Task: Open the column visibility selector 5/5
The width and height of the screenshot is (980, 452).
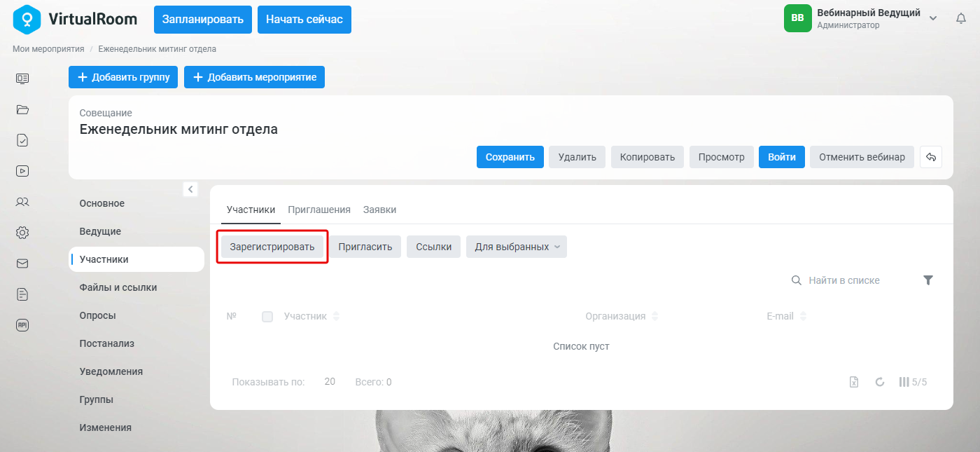Action: tap(913, 382)
